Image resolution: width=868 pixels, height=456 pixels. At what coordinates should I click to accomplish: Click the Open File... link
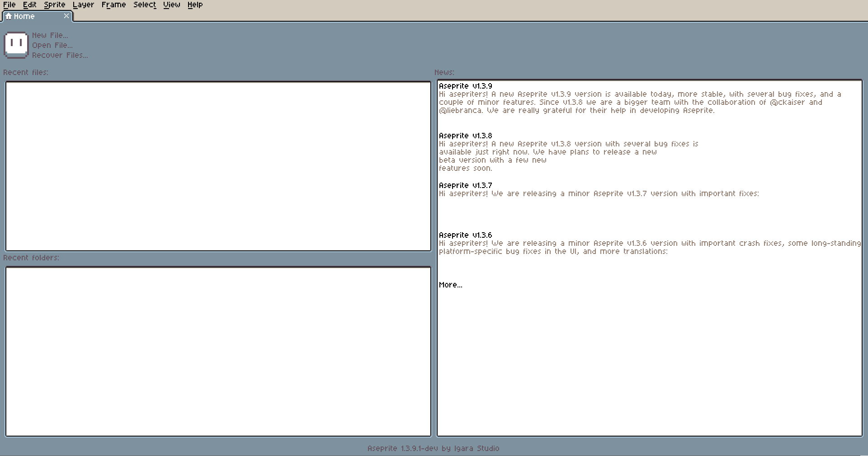pyautogui.click(x=52, y=45)
